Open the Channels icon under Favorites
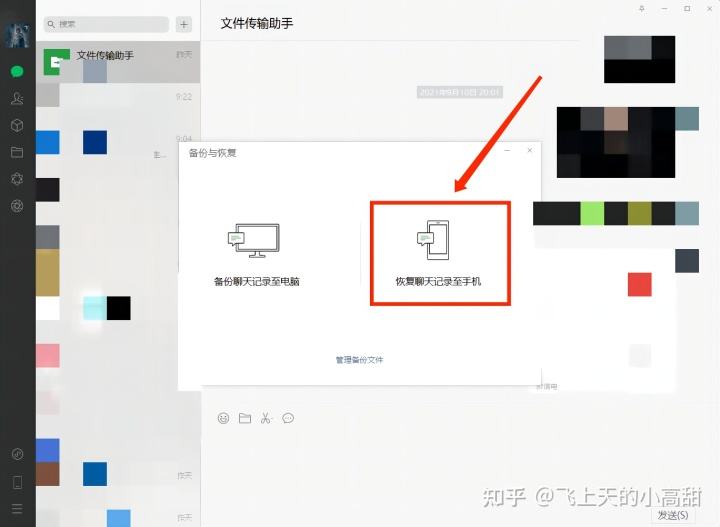Screen dimensions: 720x527 coord(17,179)
